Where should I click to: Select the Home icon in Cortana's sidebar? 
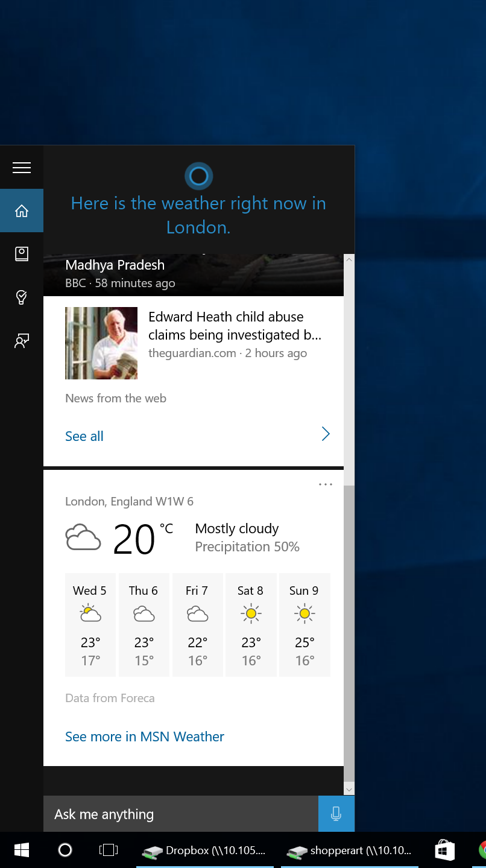click(x=22, y=211)
